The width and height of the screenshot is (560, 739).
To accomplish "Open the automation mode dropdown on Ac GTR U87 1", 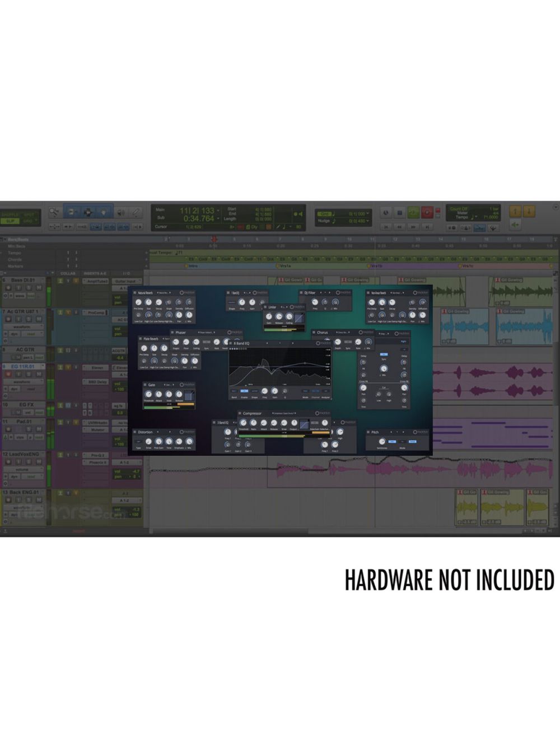I will tap(31, 334).
